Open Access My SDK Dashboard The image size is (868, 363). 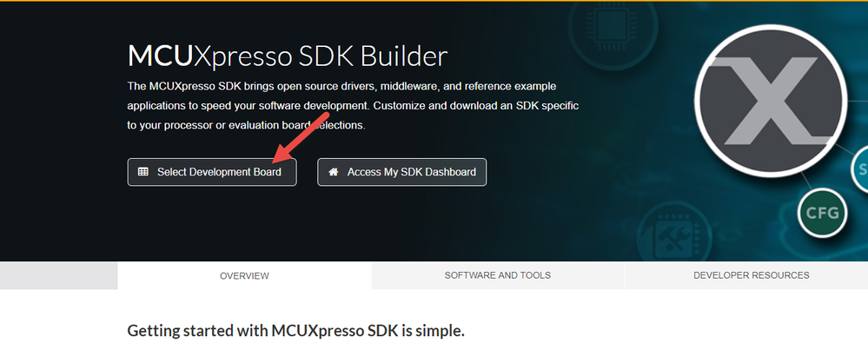[401, 172]
